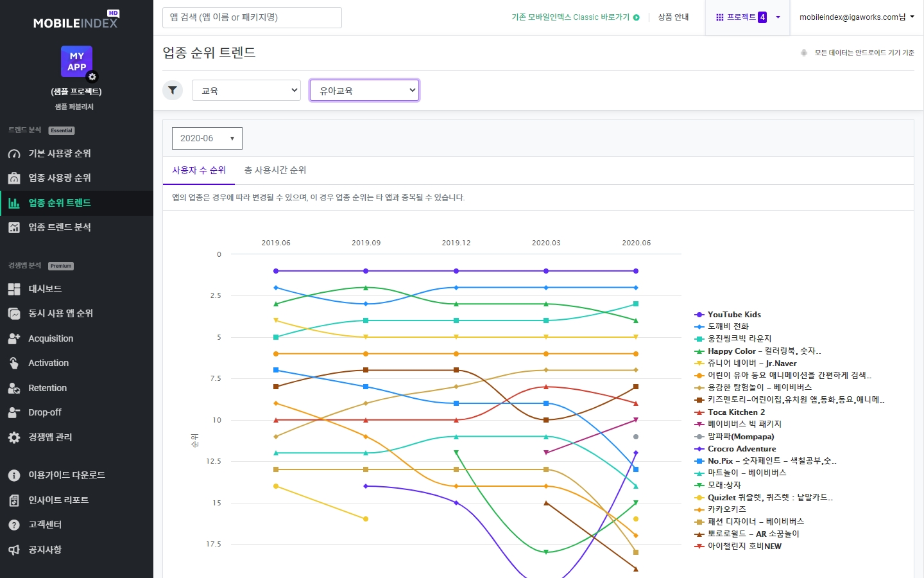Focus the 앱 검색 search field
Screen dimensions: 924x578
[252, 17]
